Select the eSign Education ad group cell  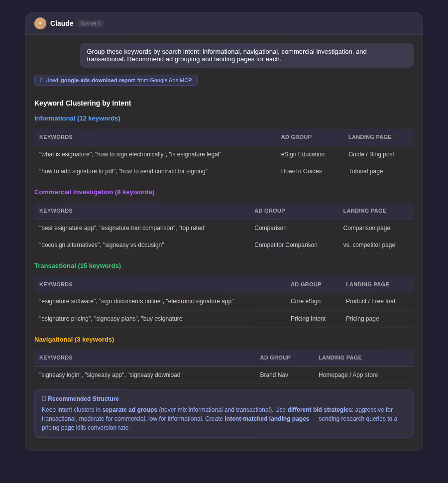point(303,154)
